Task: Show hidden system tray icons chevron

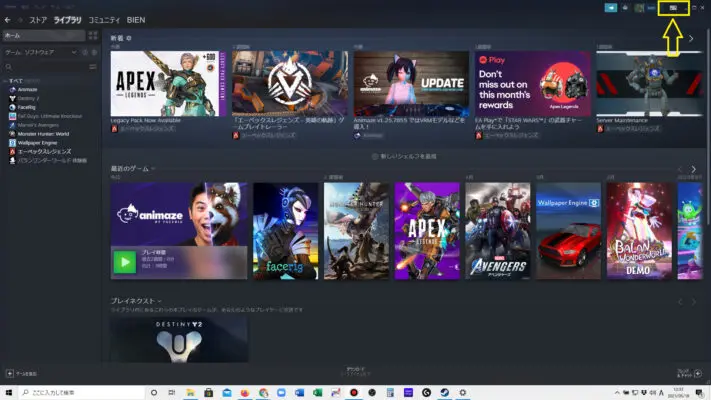Action: point(617,393)
